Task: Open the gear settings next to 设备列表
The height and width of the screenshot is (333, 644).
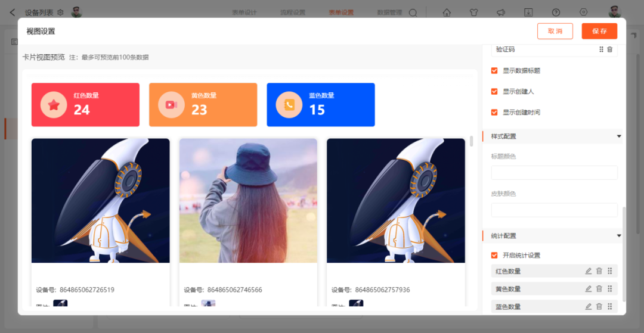Action: [60, 13]
